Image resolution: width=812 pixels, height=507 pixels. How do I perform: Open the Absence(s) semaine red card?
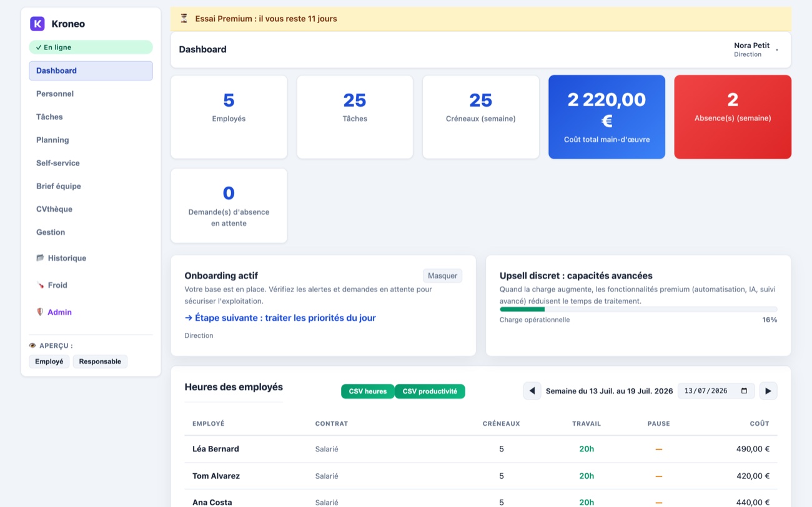[x=733, y=117]
